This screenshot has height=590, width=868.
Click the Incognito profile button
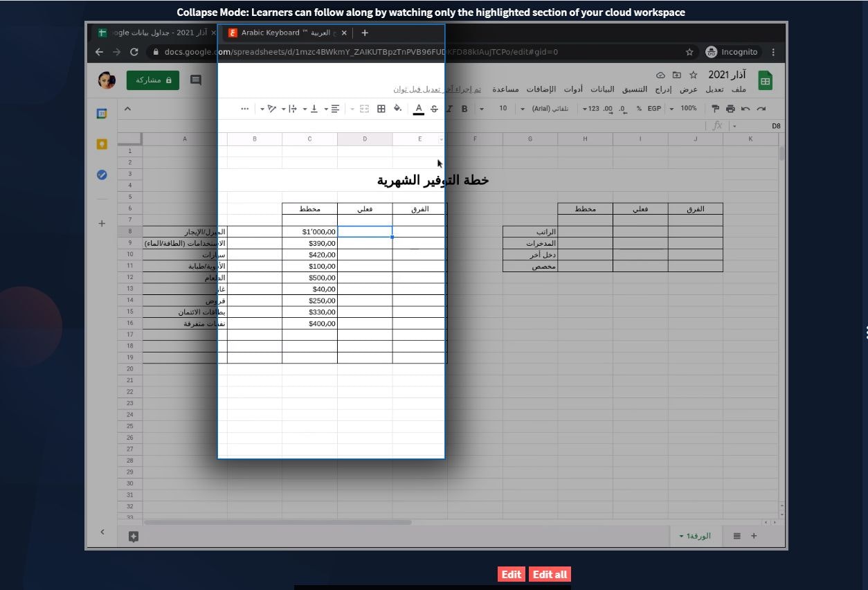coord(732,52)
